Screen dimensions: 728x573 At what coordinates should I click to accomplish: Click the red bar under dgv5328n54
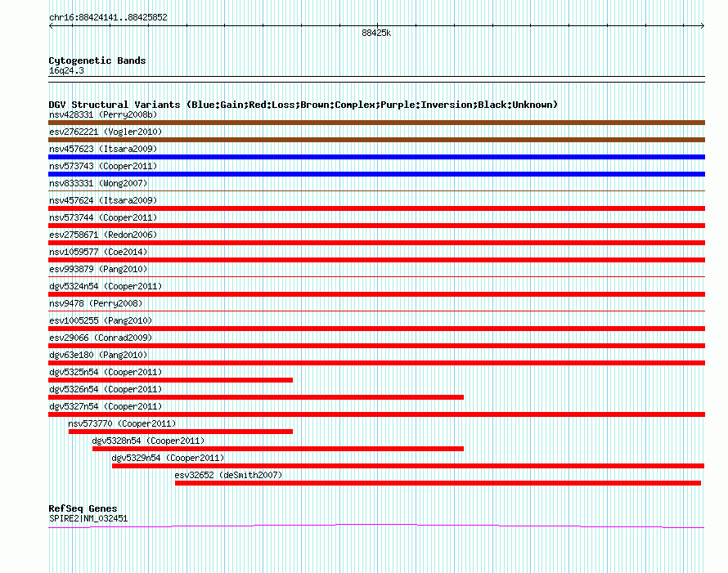pyautogui.click(x=278, y=449)
